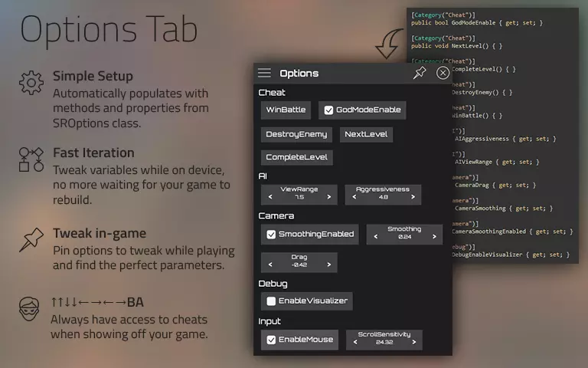The height and width of the screenshot is (368, 588).
Task: Click the ScrollSensitivity value field
Action: coord(384,342)
